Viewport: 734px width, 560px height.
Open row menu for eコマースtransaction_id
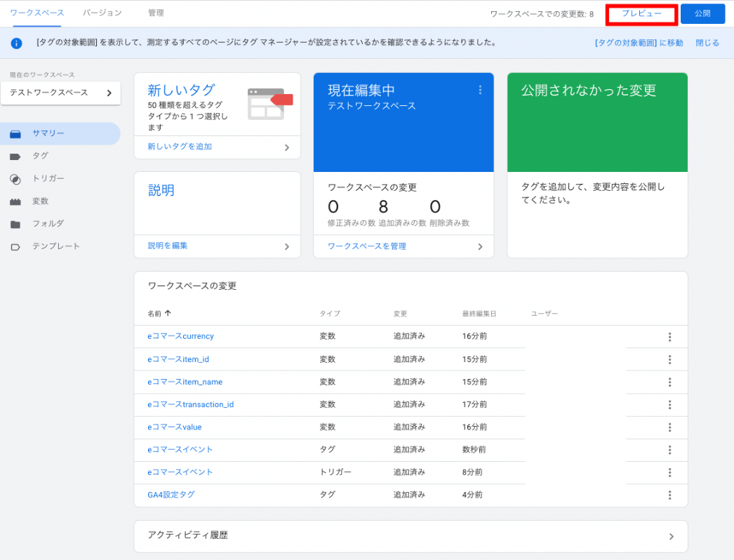[x=670, y=404]
